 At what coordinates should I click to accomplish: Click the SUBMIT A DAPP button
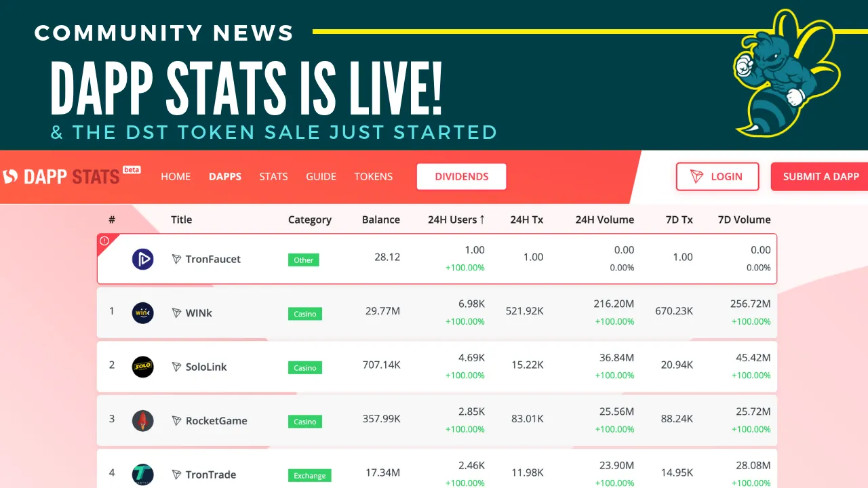pyautogui.click(x=819, y=176)
